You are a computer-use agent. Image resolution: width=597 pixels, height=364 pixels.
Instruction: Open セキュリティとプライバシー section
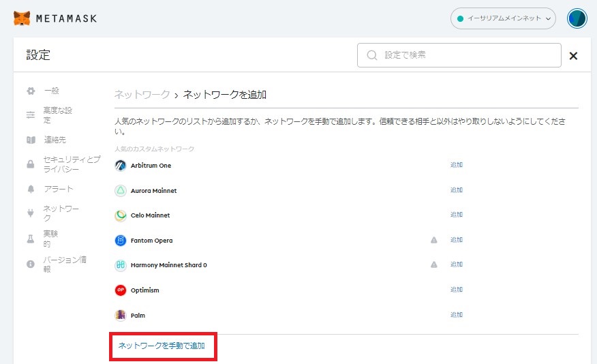(72, 164)
